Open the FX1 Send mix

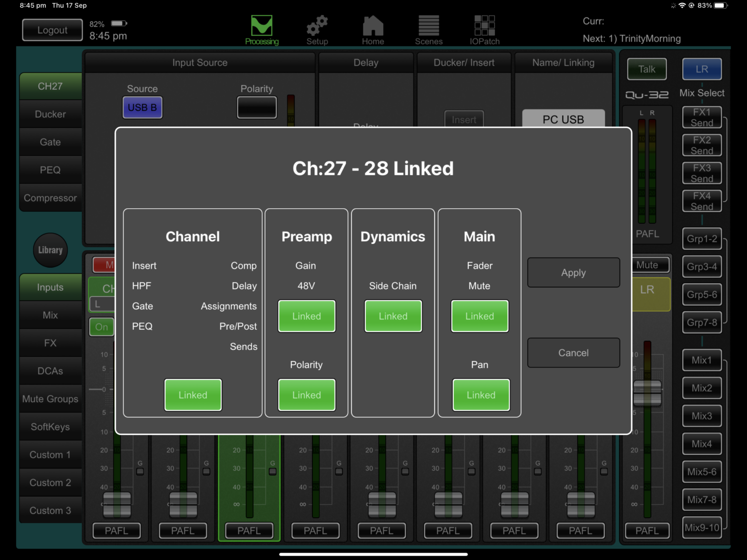coord(702,117)
